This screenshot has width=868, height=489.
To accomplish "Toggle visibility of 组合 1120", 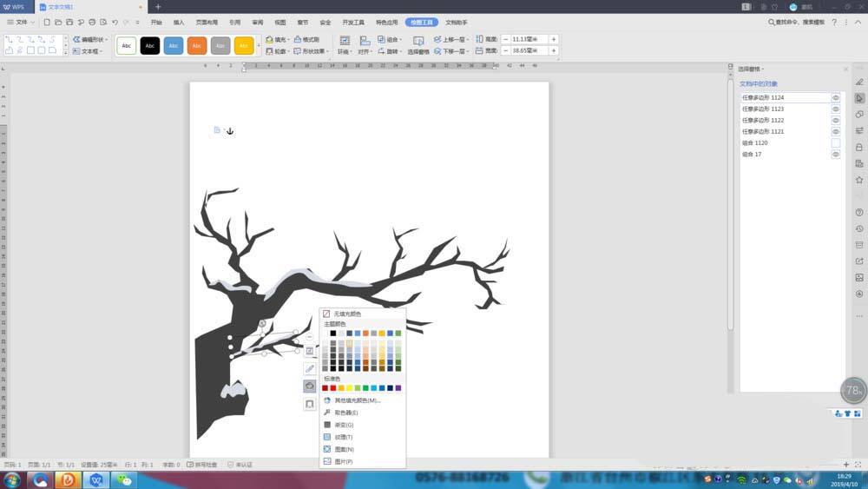I will pyautogui.click(x=836, y=142).
